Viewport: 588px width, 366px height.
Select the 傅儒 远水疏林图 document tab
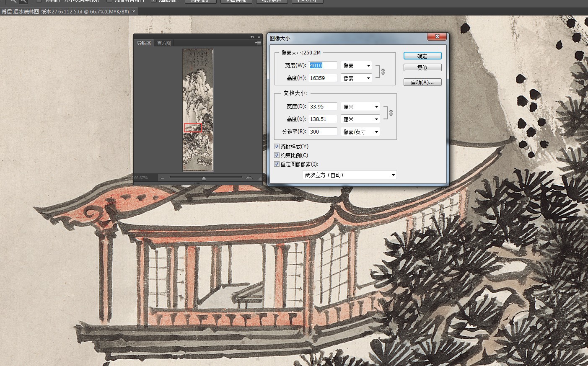tap(65, 11)
